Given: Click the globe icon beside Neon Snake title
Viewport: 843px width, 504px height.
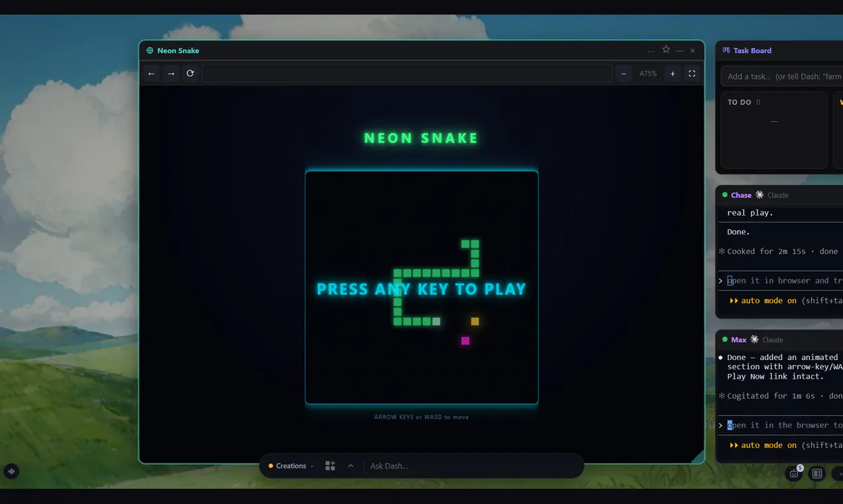Looking at the screenshot, I should (150, 50).
